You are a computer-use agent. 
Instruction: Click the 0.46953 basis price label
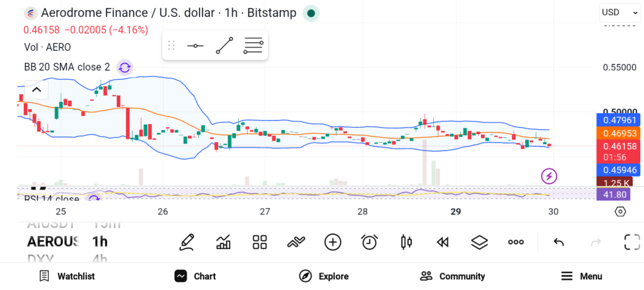click(618, 133)
